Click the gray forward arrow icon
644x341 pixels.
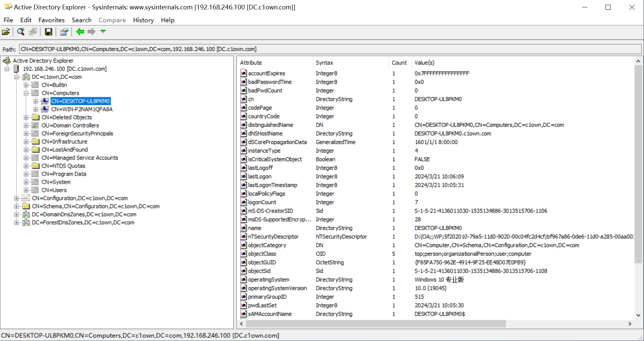coord(91,32)
